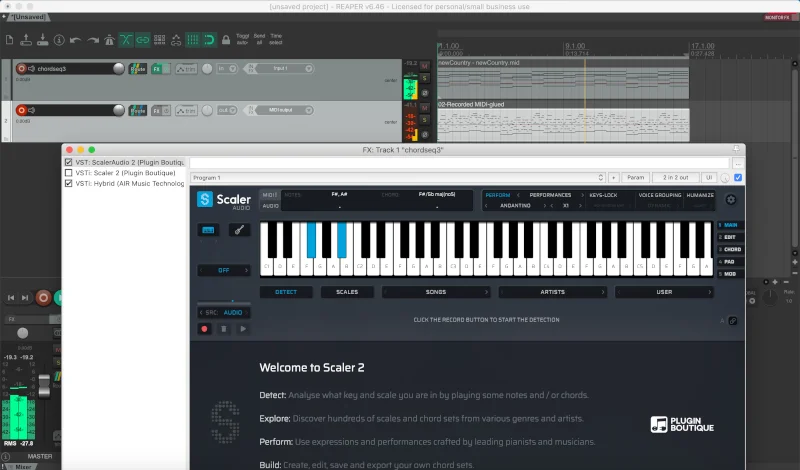Image resolution: width=800 pixels, height=470 pixels.
Task: Invert phase on chordseq3 track
Action: pyautogui.click(x=424, y=93)
